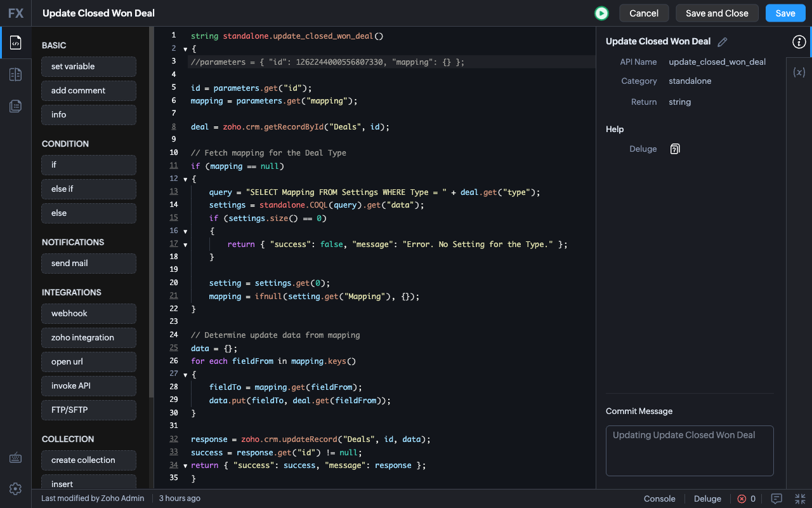Image resolution: width=812 pixels, height=508 pixels.
Task: Insert an add comment block
Action: pyautogui.click(x=89, y=91)
